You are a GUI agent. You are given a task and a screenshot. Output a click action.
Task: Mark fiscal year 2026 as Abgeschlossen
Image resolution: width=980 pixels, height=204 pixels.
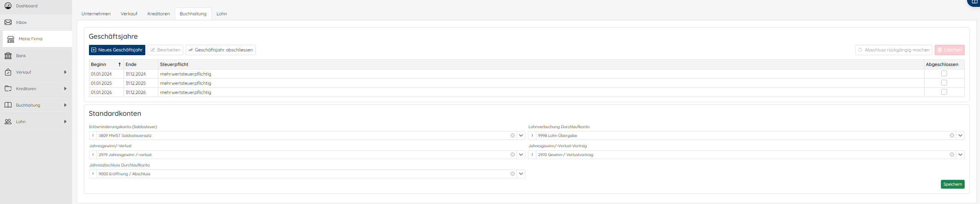click(x=944, y=92)
